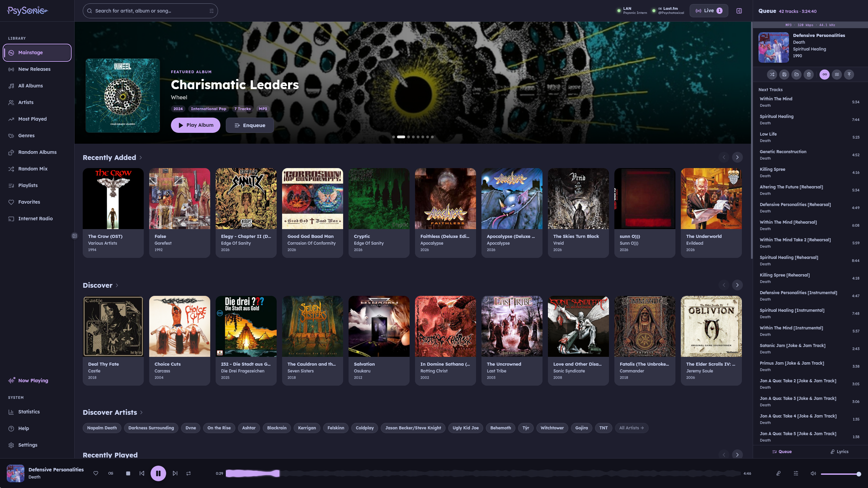The image size is (868, 488).
Task: Enqueue the featured album
Action: pyautogui.click(x=250, y=125)
